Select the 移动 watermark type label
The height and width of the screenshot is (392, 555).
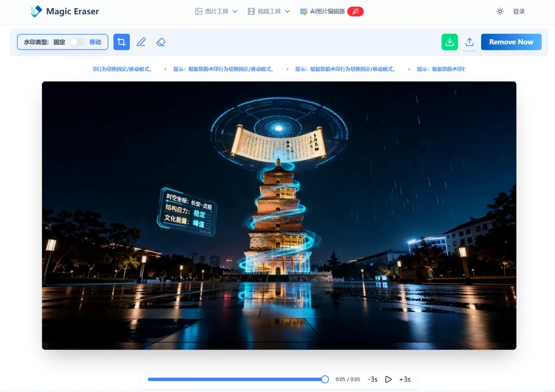pyautogui.click(x=95, y=42)
